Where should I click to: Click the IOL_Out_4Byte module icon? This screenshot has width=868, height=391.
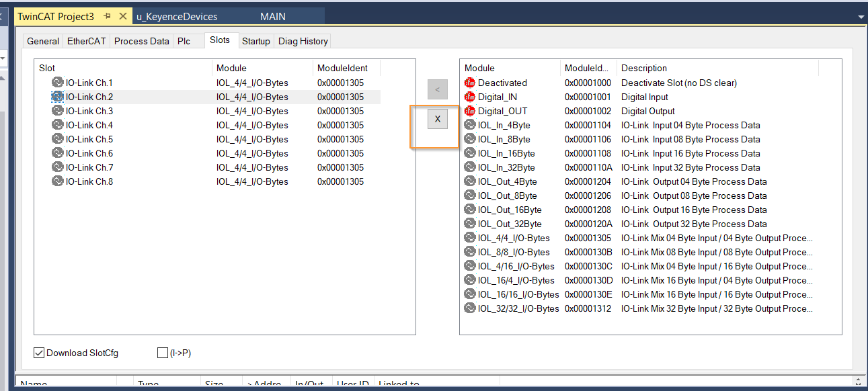tap(469, 181)
